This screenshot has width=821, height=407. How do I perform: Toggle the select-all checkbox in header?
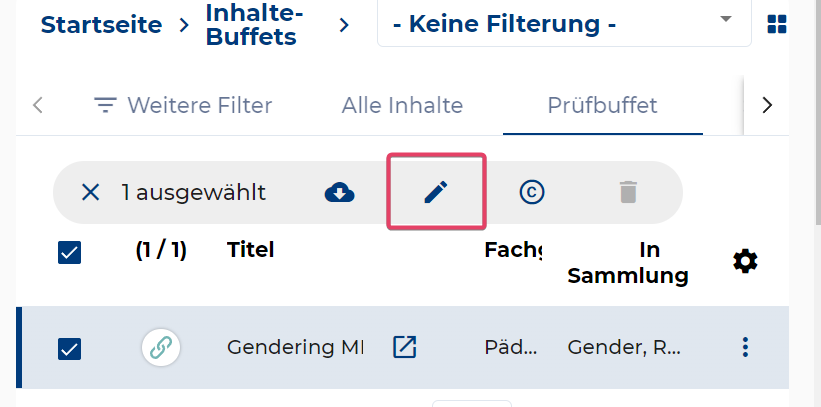pyautogui.click(x=69, y=253)
